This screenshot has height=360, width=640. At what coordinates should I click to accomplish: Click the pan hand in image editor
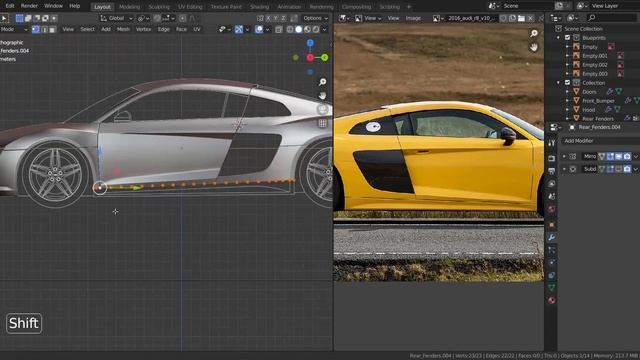pos(534,47)
